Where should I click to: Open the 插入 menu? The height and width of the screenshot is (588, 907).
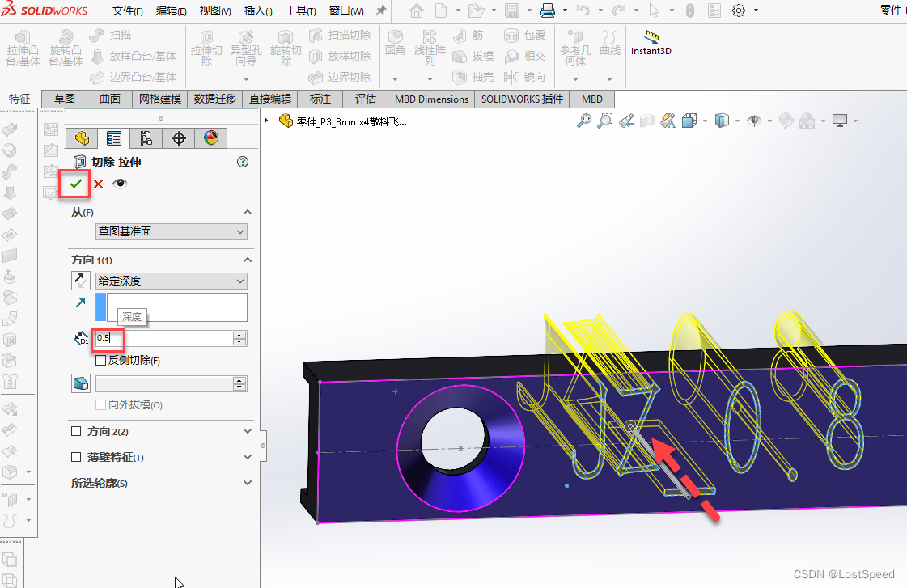coord(258,11)
